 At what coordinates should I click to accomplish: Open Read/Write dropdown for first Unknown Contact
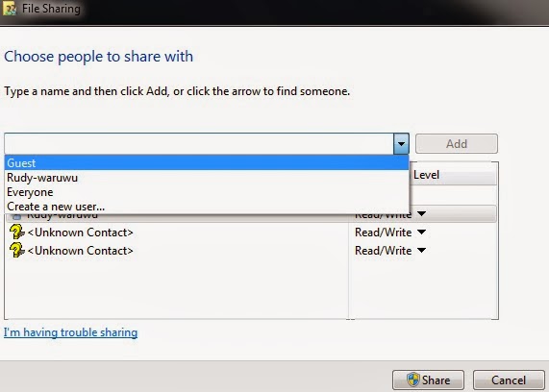(421, 233)
